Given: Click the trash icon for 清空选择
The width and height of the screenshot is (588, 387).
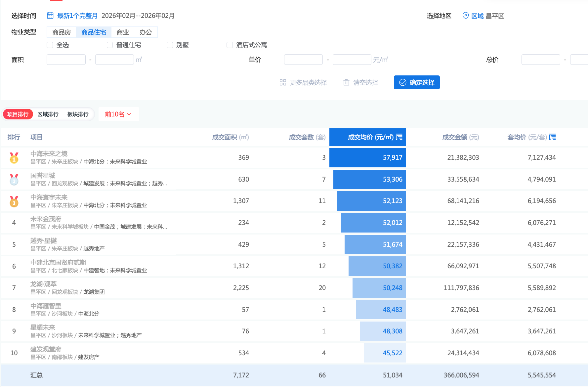Looking at the screenshot, I should 346,82.
